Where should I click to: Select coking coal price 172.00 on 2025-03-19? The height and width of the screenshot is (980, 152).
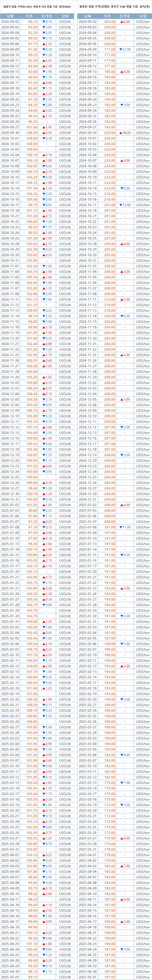[x=110, y=805]
